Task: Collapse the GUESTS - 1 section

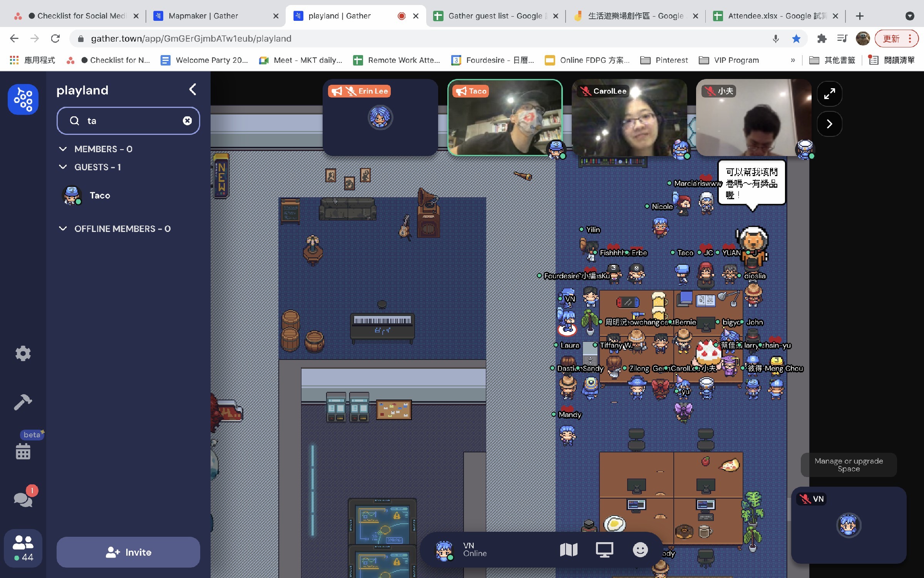Action: point(63,167)
